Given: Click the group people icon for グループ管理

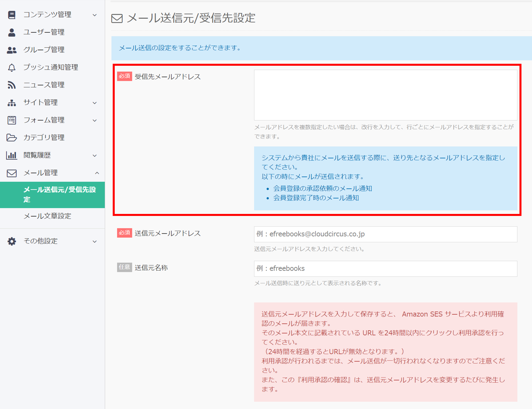Looking at the screenshot, I should (12, 50).
